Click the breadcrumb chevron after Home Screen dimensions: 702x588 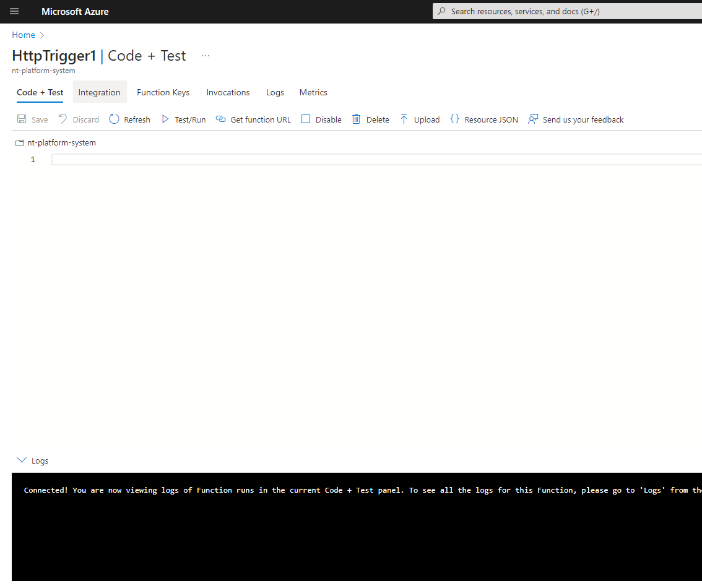[42, 35]
